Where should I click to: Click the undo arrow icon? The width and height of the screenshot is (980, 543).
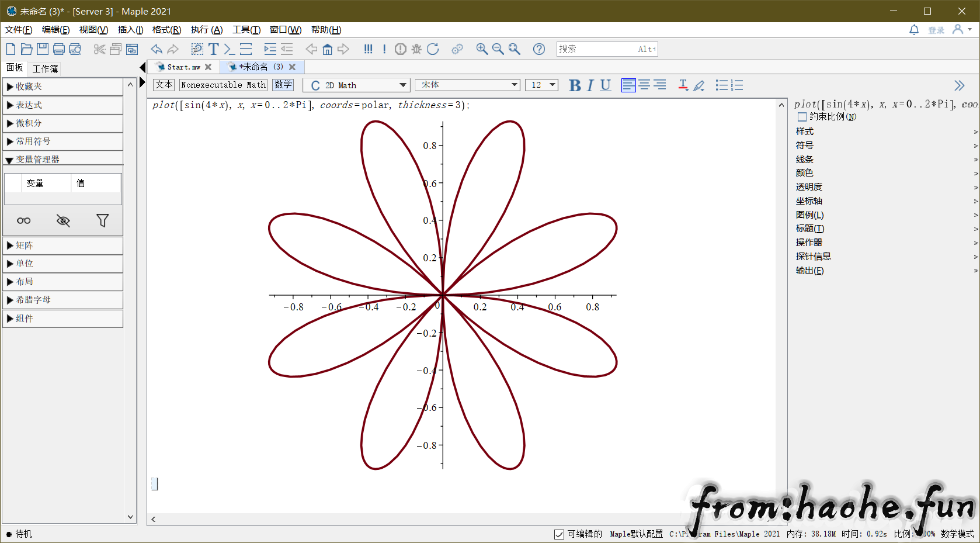[x=157, y=49]
